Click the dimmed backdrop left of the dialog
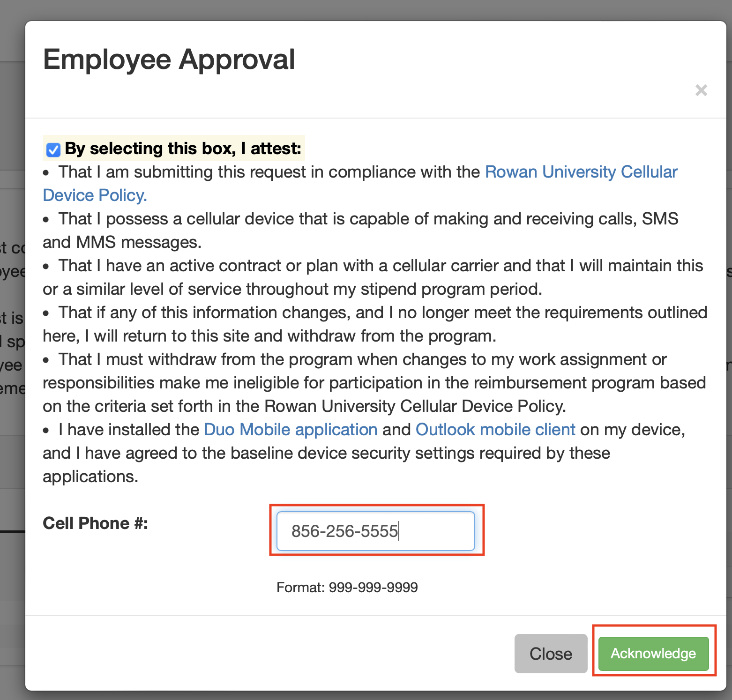Image resolution: width=732 pixels, height=700 pixels. [12, 469]
